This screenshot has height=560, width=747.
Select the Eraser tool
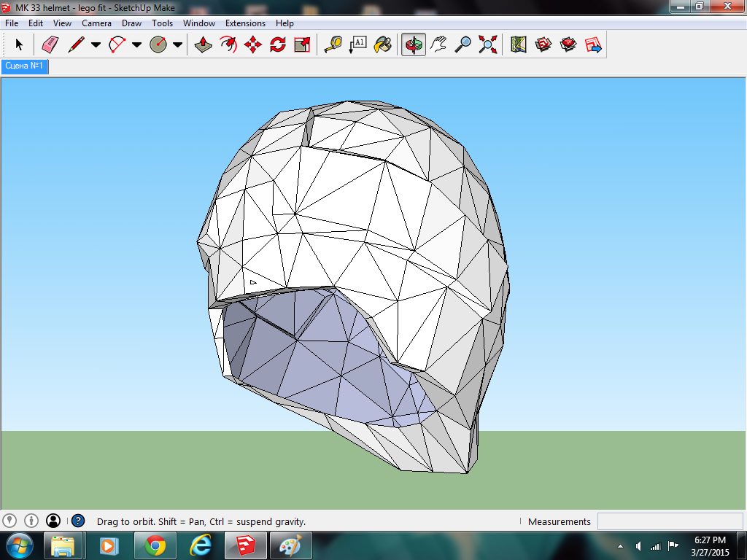(50, 45)
